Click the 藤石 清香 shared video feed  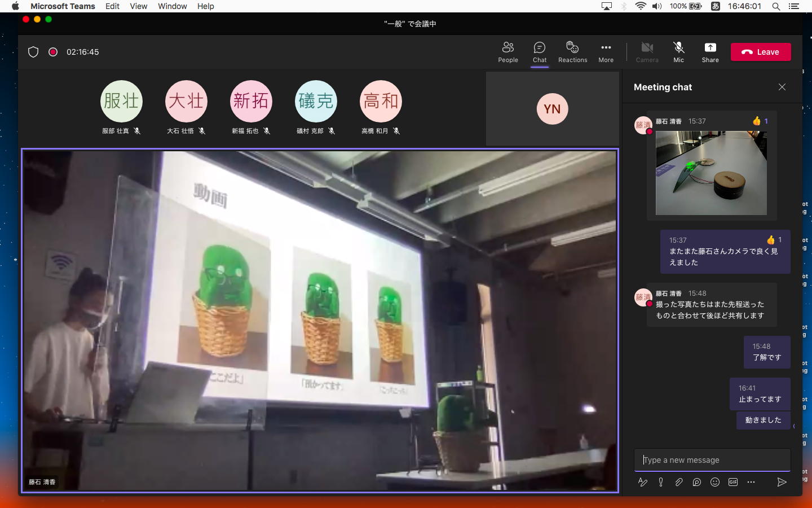(x=320, y=321)
